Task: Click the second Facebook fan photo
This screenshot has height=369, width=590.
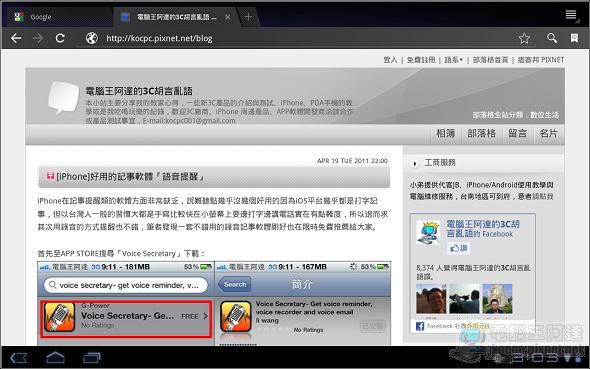Action: click(464, 299)
